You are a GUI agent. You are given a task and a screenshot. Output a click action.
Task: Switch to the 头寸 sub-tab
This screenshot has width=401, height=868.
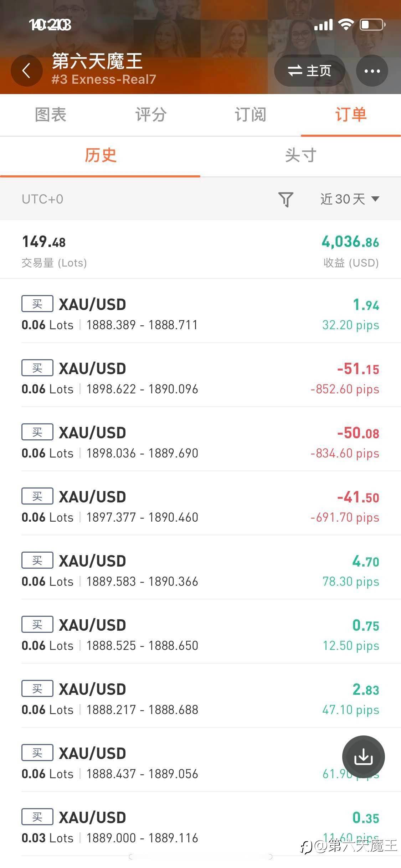(300, 156)
